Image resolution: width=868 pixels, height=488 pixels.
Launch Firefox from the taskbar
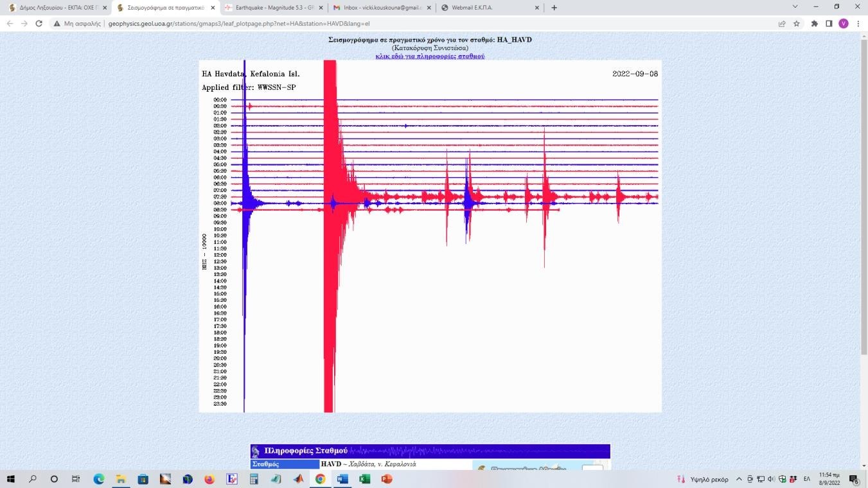(x=209, y=479)
